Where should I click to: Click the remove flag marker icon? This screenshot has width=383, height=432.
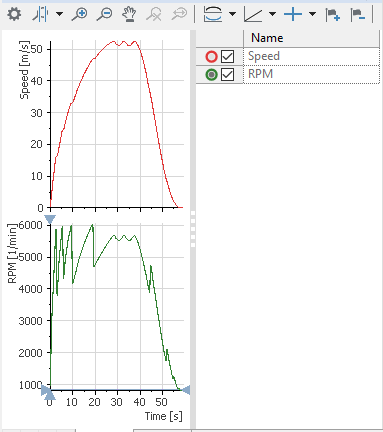pos(358,15)
